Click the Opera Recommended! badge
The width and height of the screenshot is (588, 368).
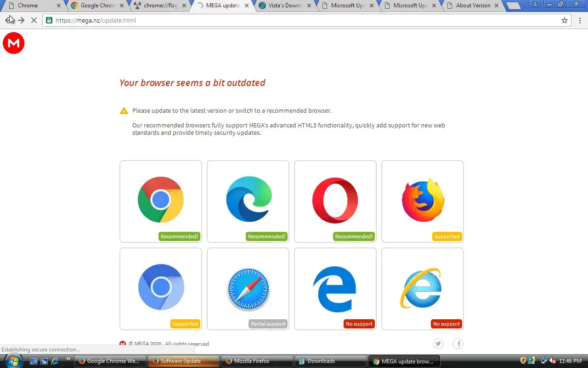(x=354, y=236)
